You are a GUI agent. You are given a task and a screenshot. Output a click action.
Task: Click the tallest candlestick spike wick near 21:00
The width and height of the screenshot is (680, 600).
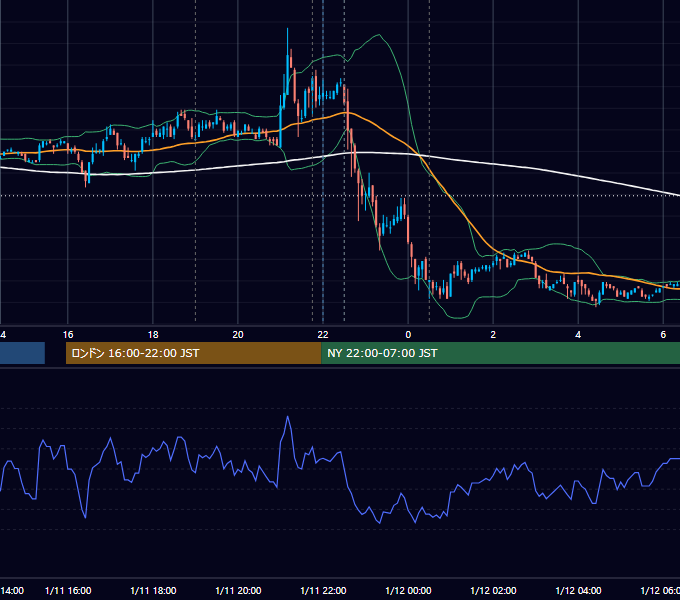288,41
